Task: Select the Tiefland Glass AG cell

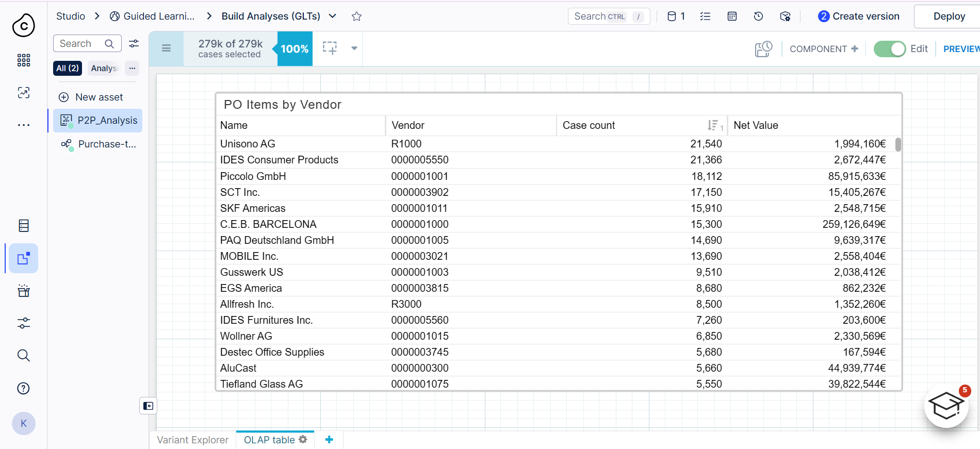Action: click(262, 384)
